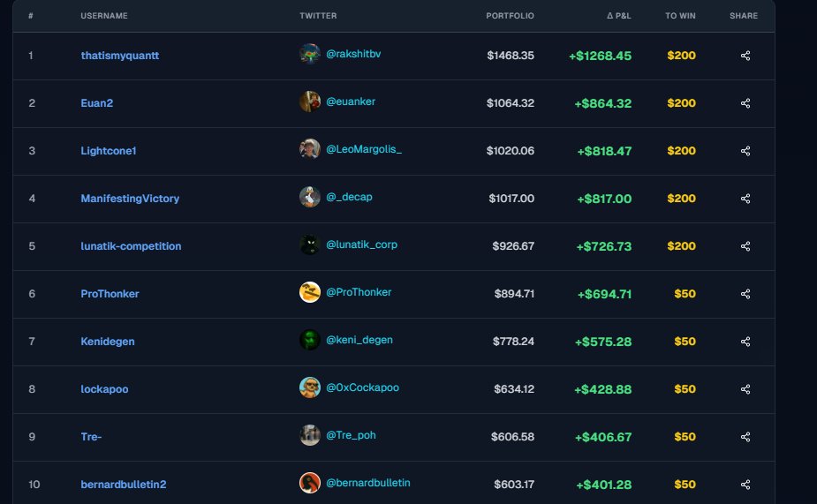Click P&L value +$401.28
Image resolution: width=817 pixels, height=504 pixels.
tap(604, 485)
